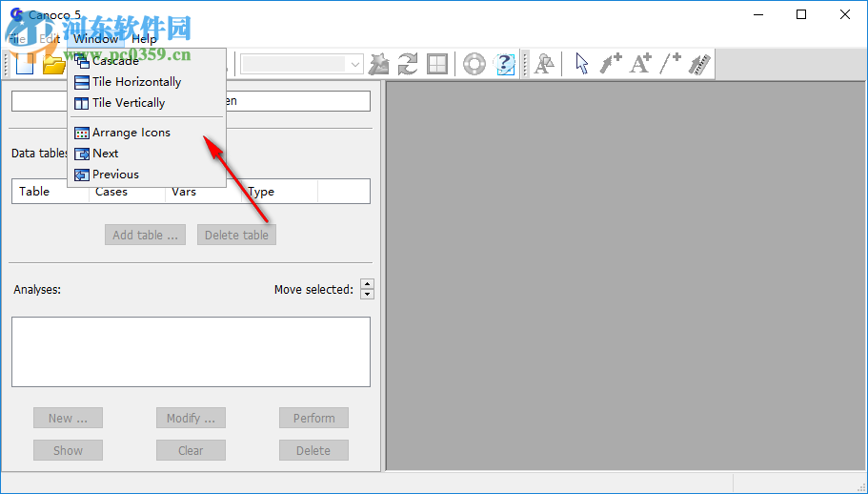This screenshot has height=494, width=868.
Task: Click the context help question mark icon
Action: (504, 64)
